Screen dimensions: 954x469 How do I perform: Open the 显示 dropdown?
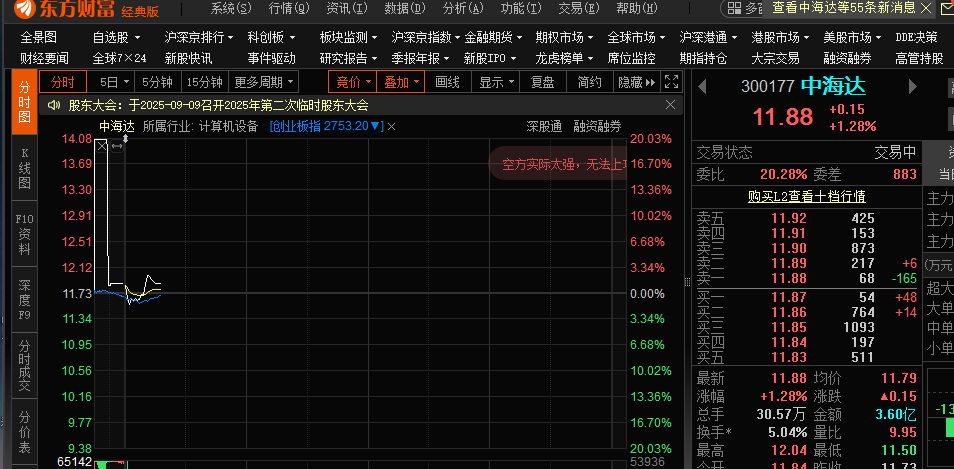[x=496, y=82]
